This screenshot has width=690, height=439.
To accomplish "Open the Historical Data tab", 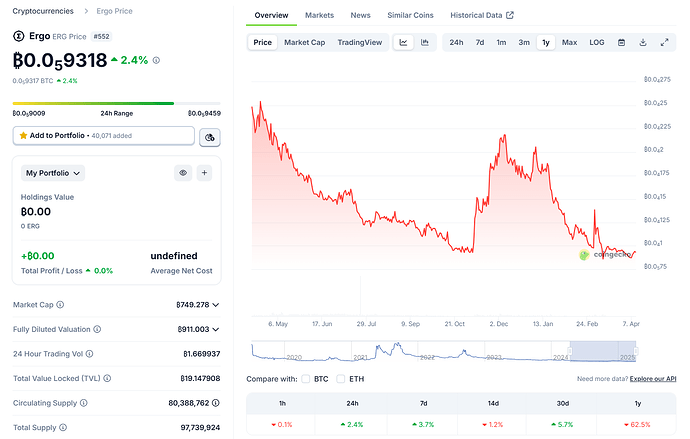I will [x=481, y=15].
